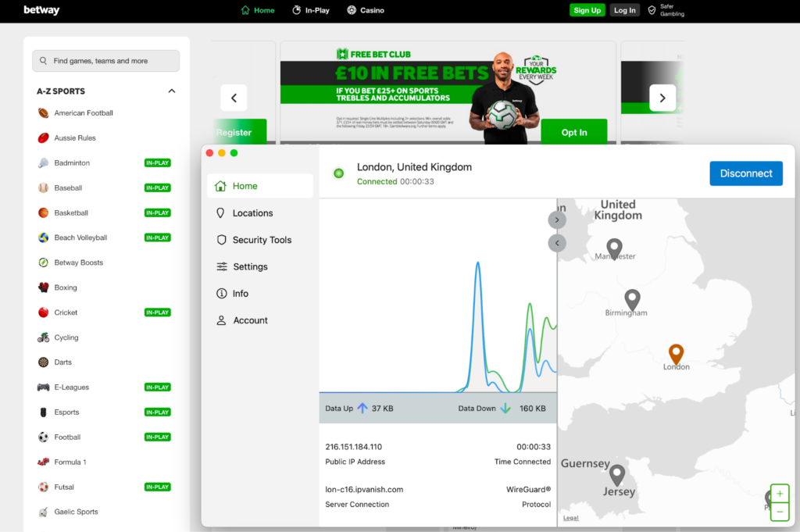
Task: Click the Data Down 160 KB value
Action: pyautogui.click(x=532, y=409)
